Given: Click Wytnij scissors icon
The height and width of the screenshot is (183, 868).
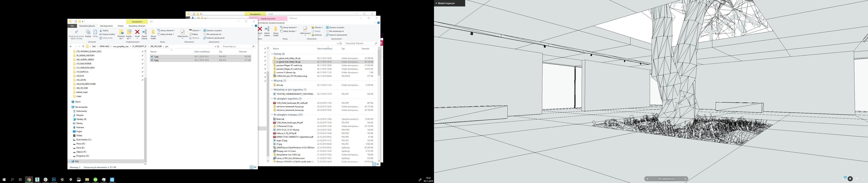Looking at the screenshot, I should click(101, 30).
